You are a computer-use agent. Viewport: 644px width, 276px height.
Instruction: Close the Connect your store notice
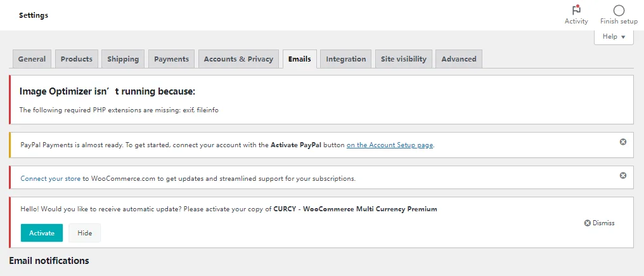tap(623, 175)
